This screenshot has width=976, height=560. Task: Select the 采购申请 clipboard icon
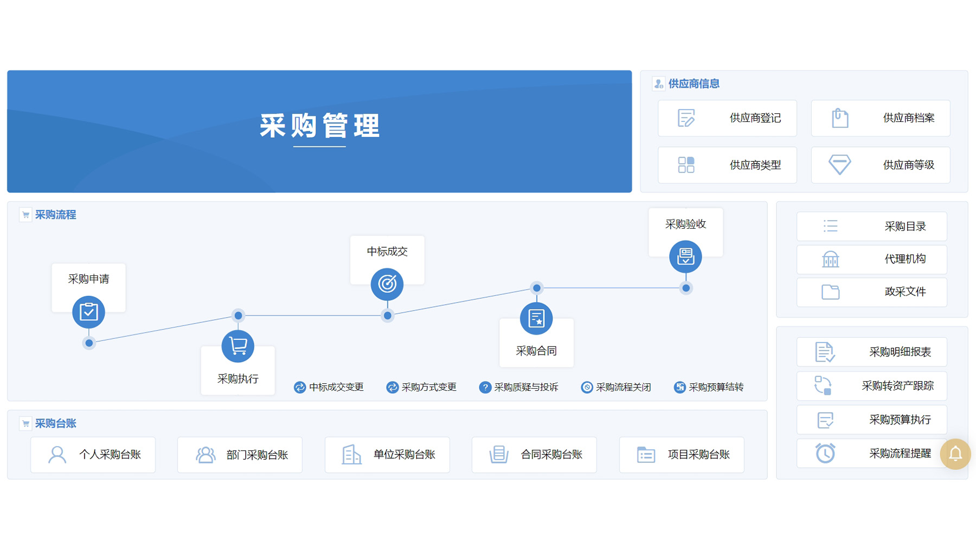click(x=88, y=312)
